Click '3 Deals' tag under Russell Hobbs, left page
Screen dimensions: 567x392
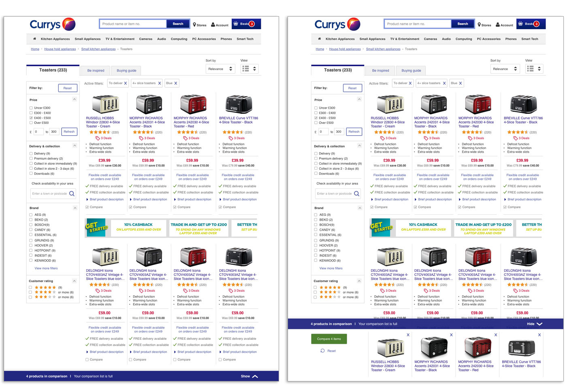pyautogui.click(x=104, y=138)
